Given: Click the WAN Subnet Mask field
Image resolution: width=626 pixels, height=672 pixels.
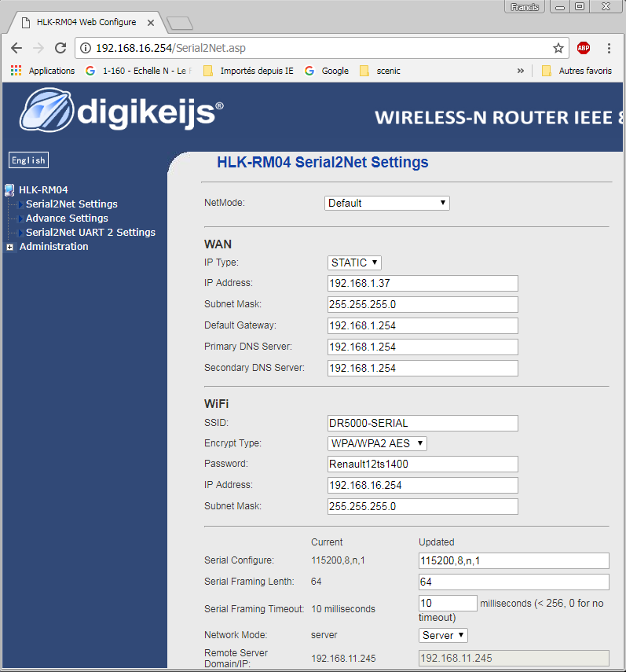Looking at the screenshot, I should (423, 305).
